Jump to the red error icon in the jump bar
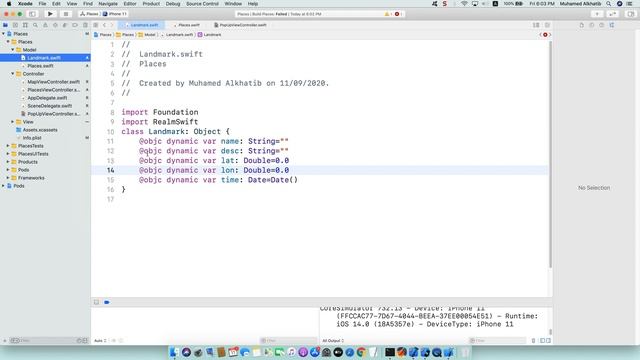Viewport: 640px width, 360px height. pyautogui.click(x=545, y=35)
